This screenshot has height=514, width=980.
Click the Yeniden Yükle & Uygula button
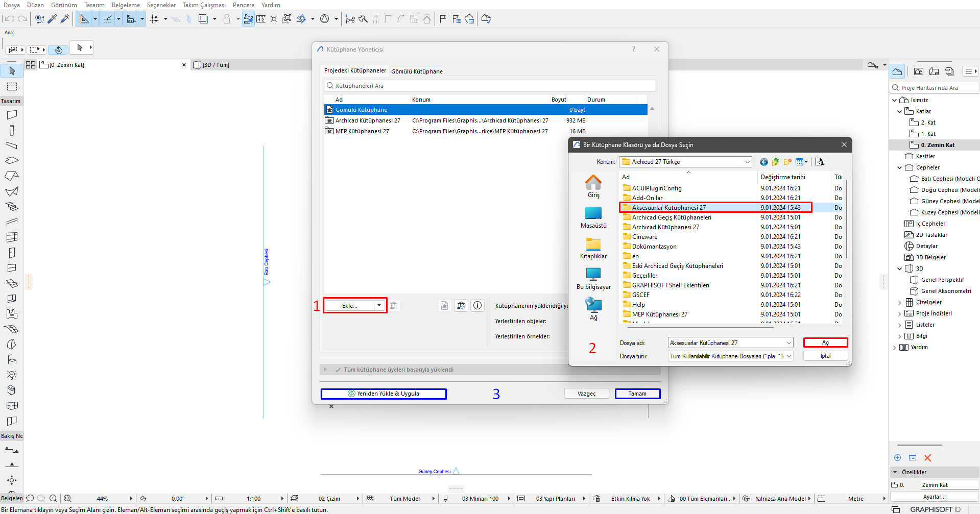pos(384,394)
